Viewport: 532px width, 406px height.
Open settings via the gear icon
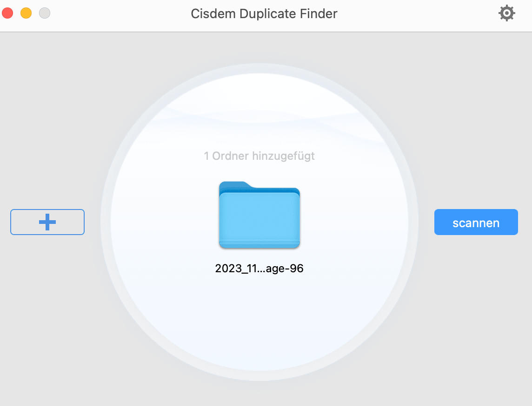[x=506, y=13]
